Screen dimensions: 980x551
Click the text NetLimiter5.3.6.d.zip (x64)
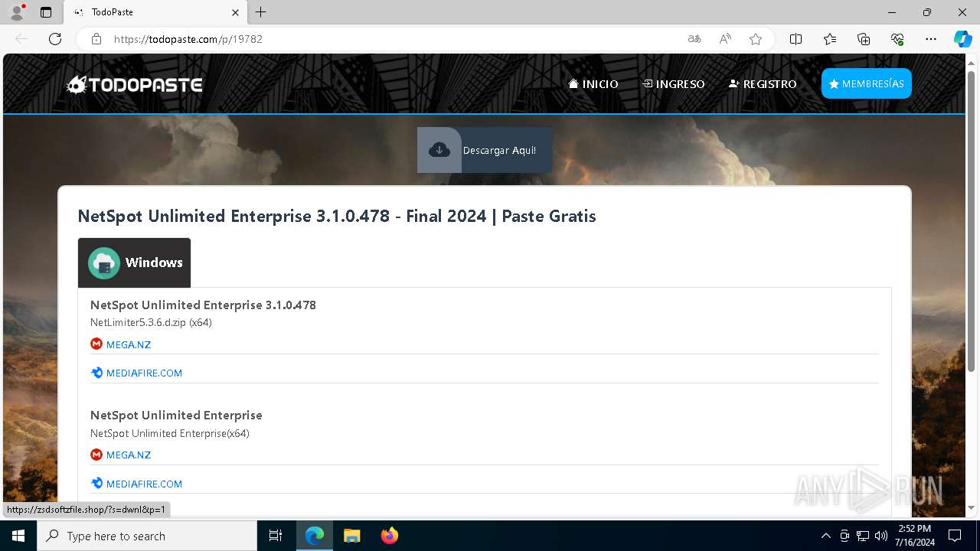[151, 322]
